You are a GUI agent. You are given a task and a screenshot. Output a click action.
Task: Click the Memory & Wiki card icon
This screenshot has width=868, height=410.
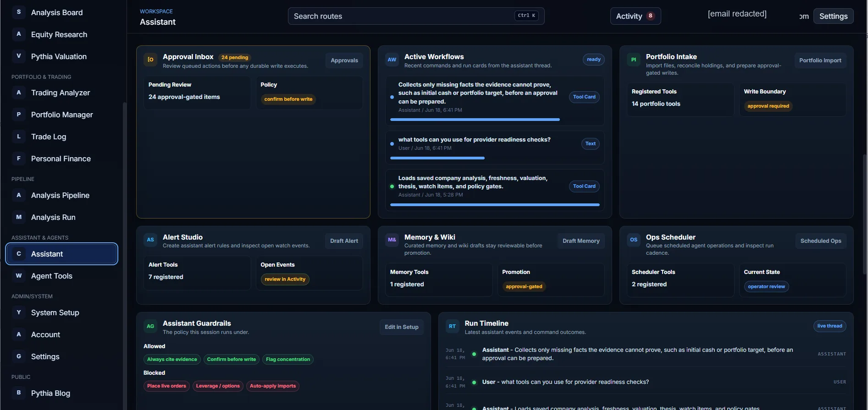click(392, 240)
